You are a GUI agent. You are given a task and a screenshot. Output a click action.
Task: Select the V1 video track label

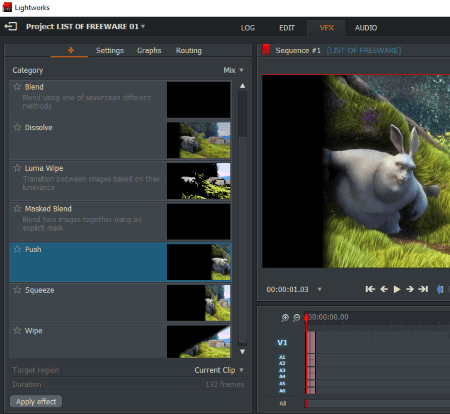(282, 342)
